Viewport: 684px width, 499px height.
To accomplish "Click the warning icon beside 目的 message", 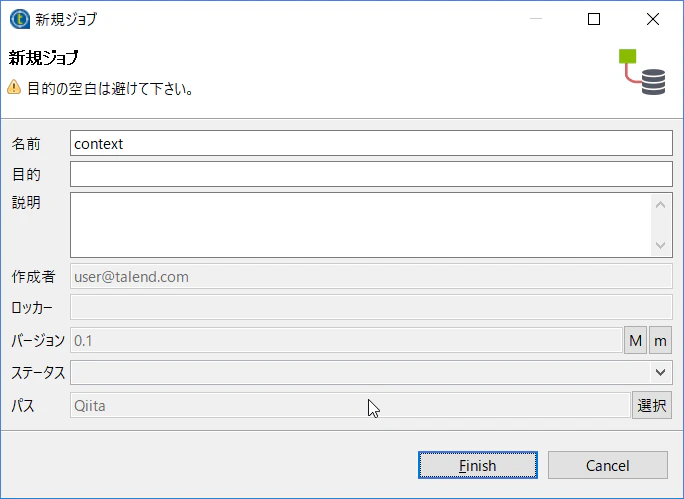I will 14,87.
